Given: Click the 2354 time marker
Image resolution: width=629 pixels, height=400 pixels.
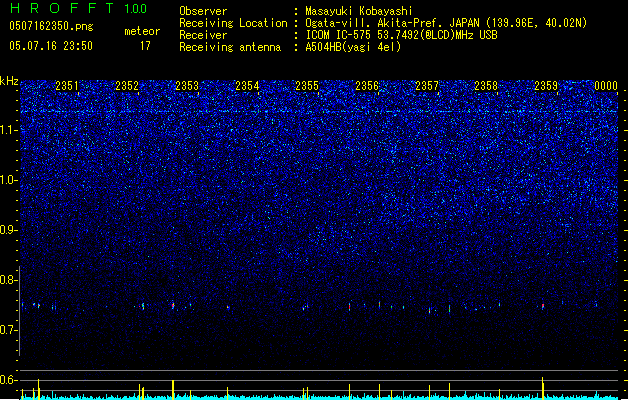Looking at the screenshot, I should (x=247, y=86).
